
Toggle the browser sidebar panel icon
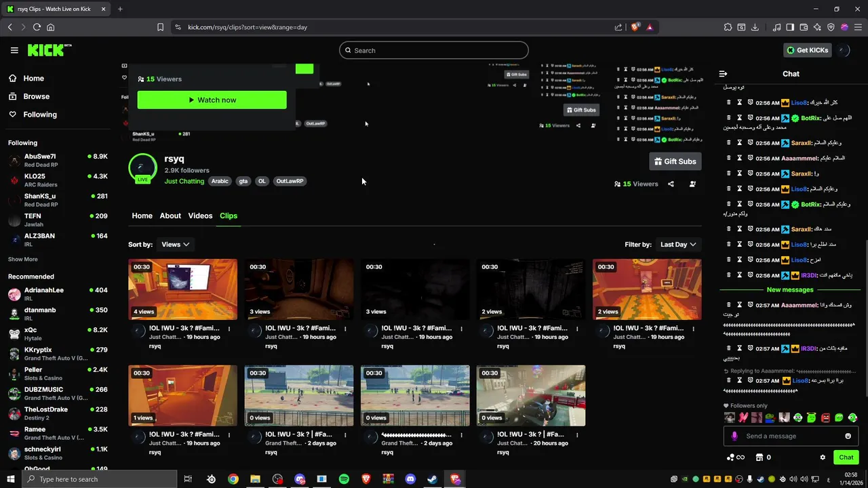[790, 27]
